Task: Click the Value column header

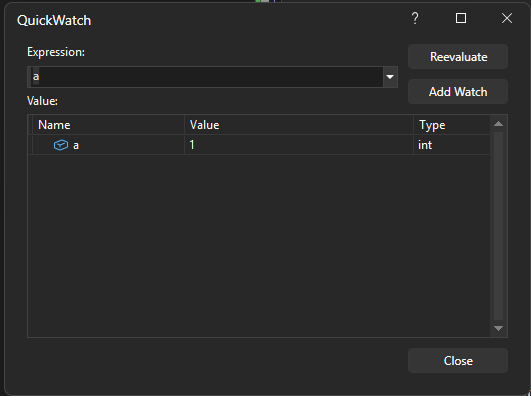Action: 299,125
